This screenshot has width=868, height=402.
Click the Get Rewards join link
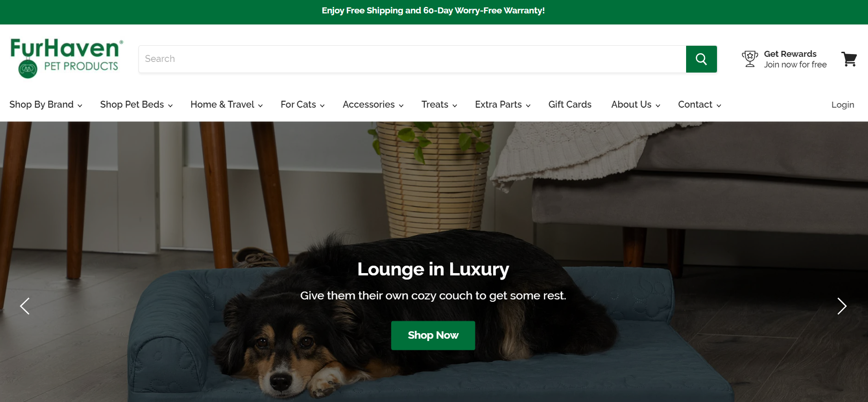(795, 59)
